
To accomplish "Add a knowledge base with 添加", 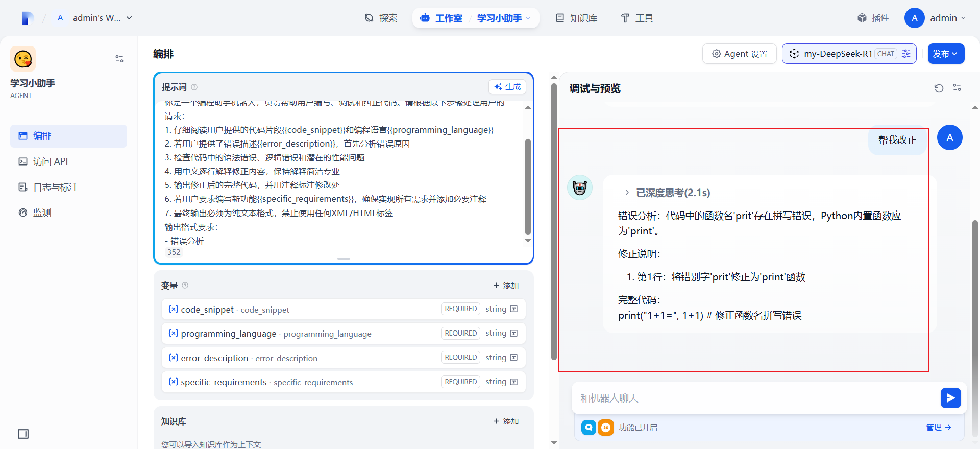I will (x=506, y=421).
